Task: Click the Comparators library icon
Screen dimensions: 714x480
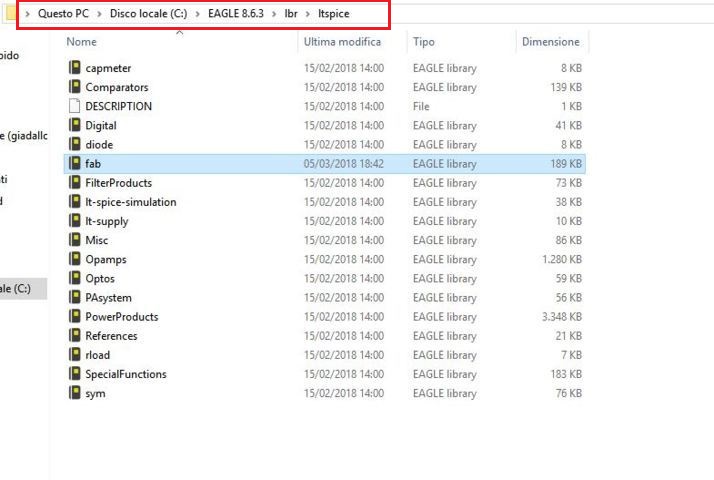Action: (75, 87)
